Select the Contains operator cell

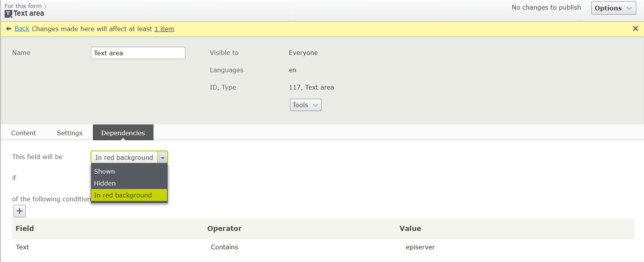225,247
